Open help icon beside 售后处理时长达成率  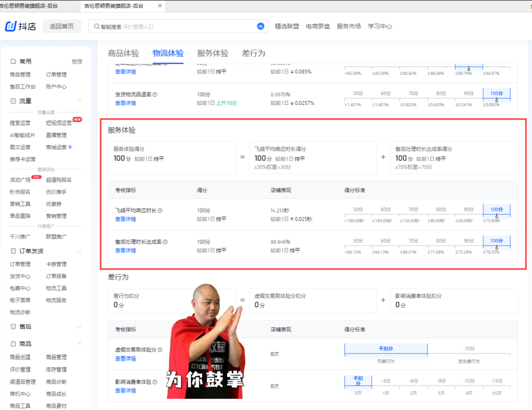click(165, 242)
